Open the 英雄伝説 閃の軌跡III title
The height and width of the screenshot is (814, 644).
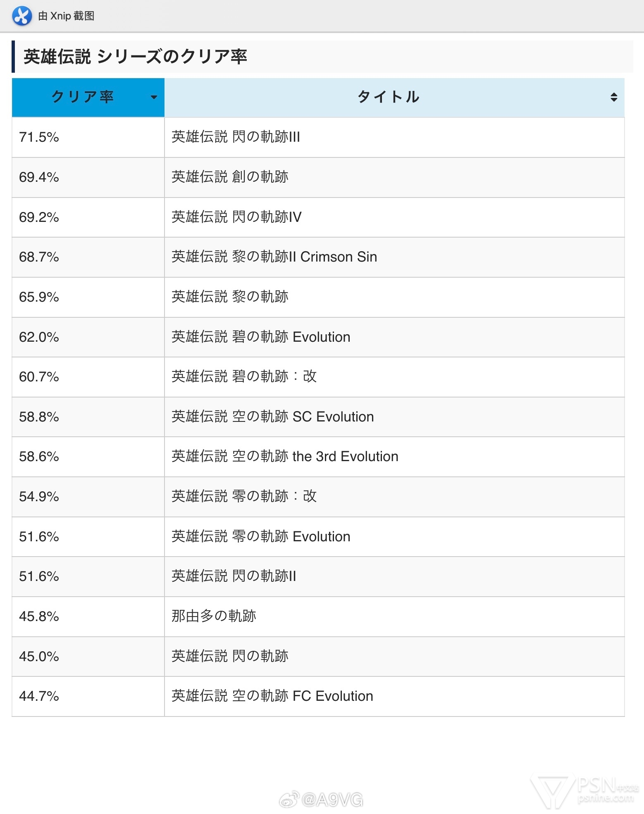236,137
